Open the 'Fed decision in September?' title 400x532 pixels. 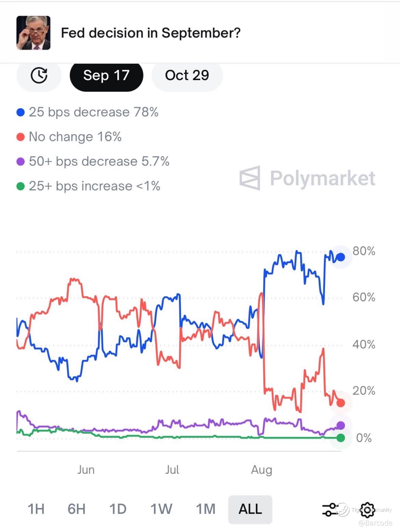click(151, 33)
